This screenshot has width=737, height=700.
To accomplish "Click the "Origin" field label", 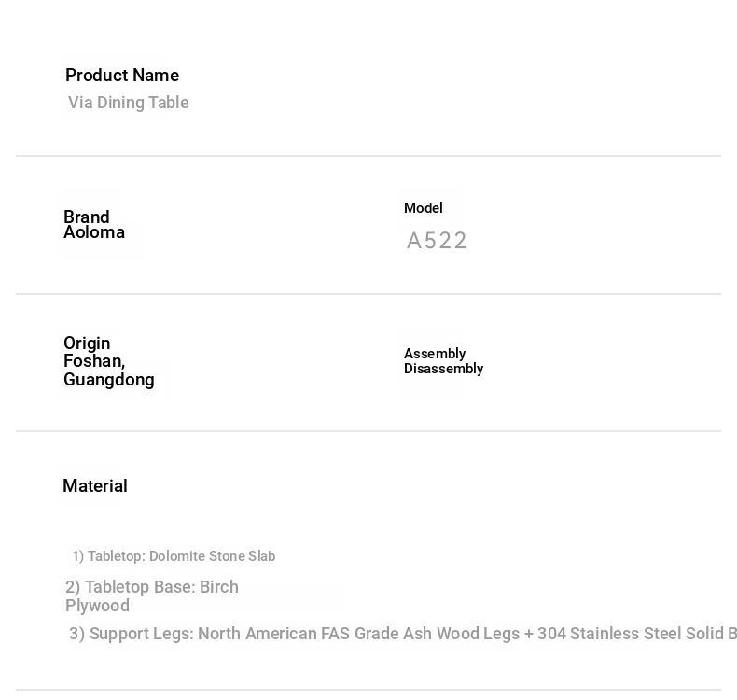I will [x=87, y=343].
